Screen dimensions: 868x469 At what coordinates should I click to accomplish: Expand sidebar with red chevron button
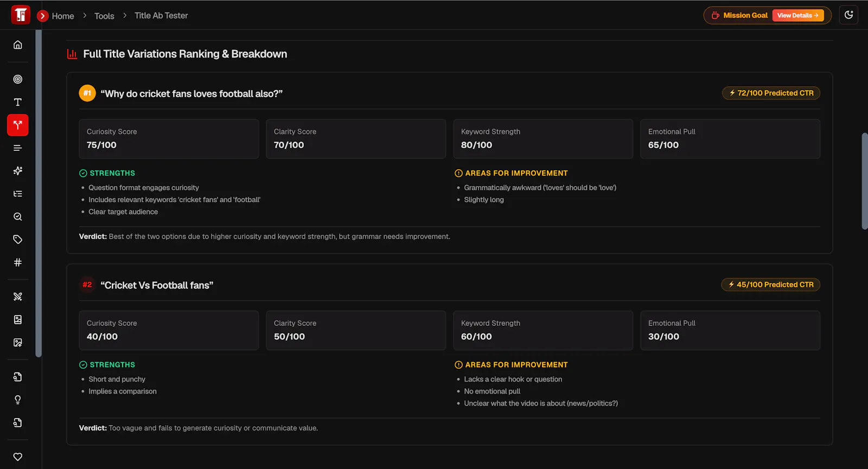(43, 16)
